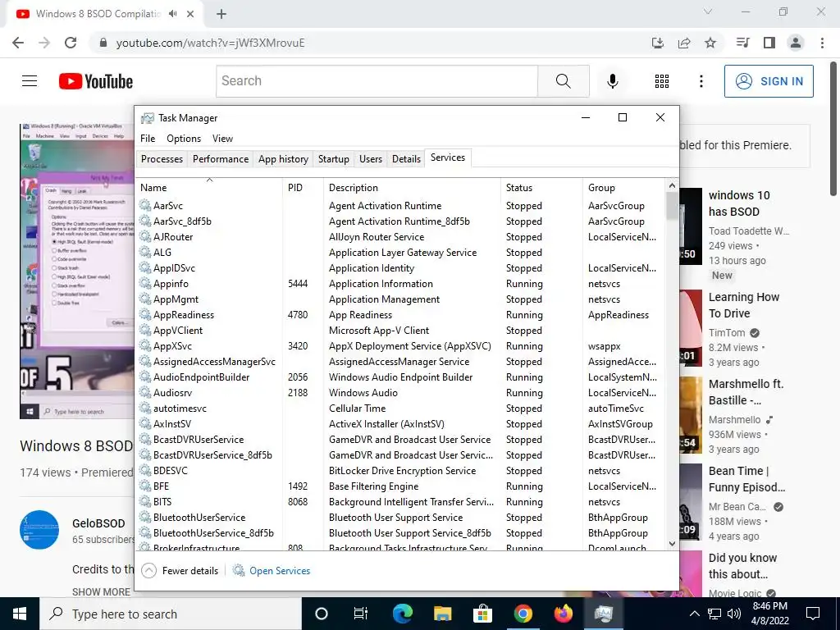Open the notification center icon
This screenshot has height=630, width=840.
coord(813,614)
